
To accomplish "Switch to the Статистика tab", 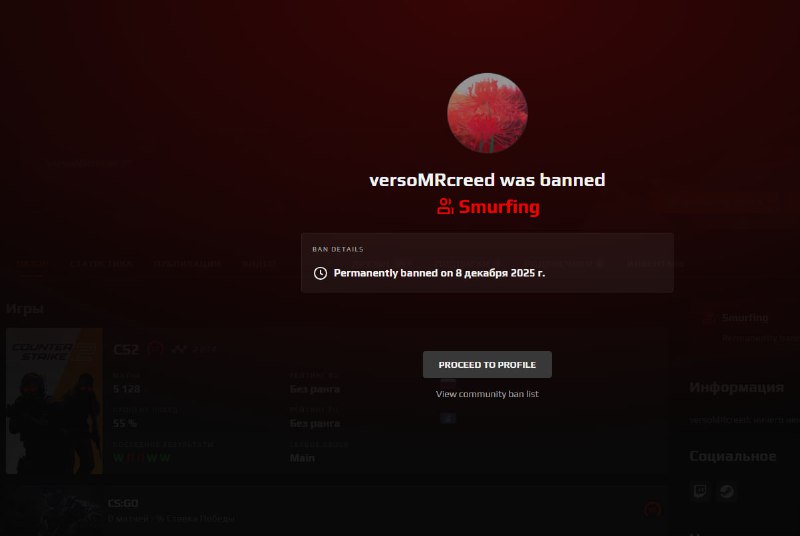I will [x=101, y=264].
